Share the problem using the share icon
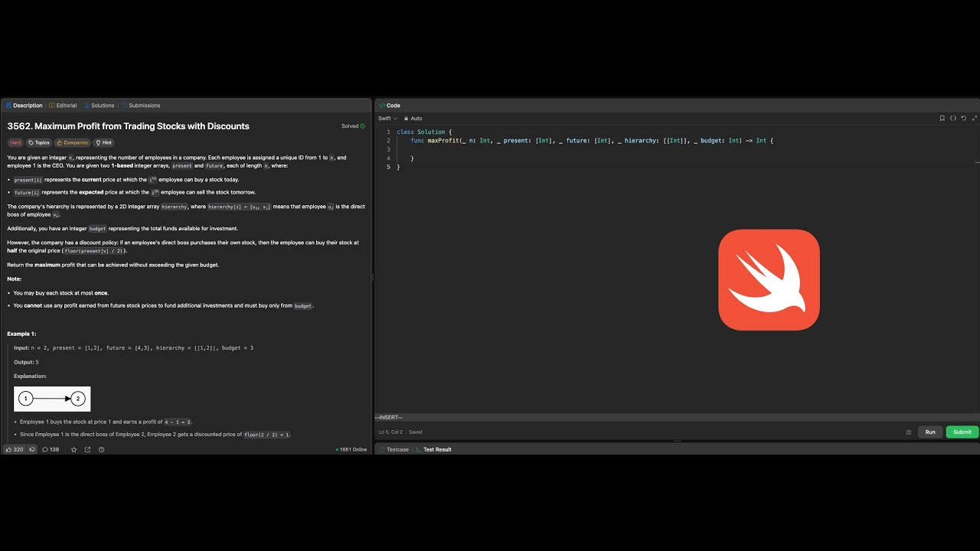The width and height of the screenshot is (980, 551). [x=87, y=449]
